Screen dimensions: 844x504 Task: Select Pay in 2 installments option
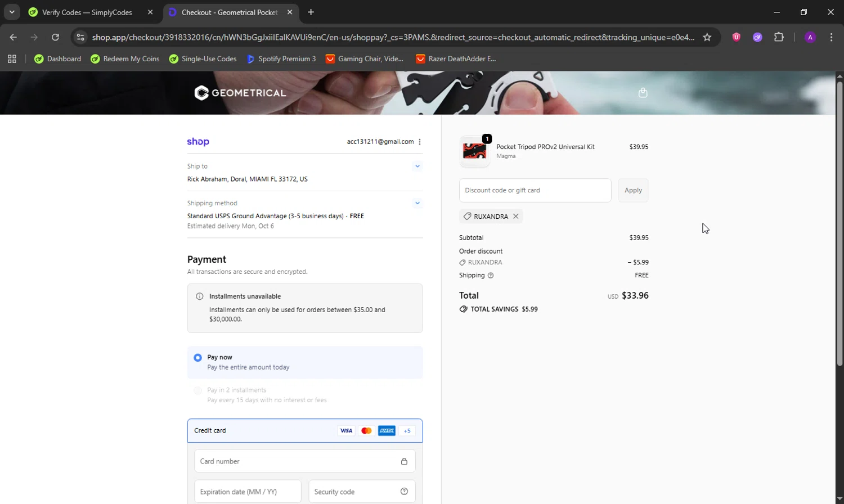197,390
